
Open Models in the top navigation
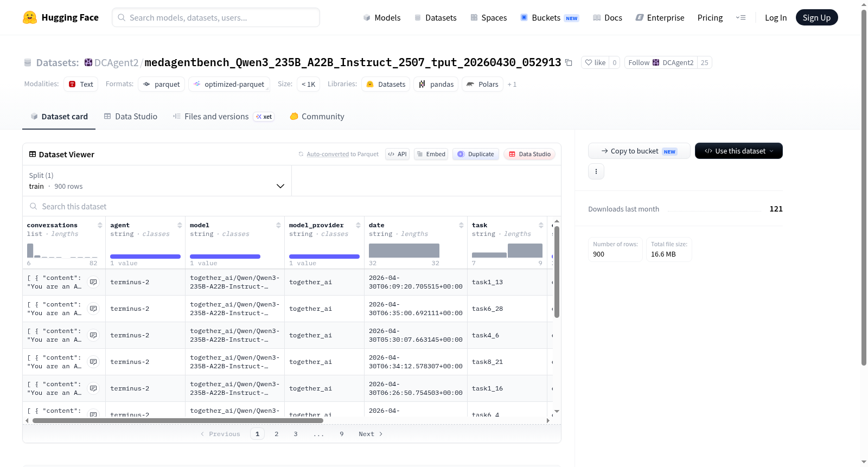(382, 17)
